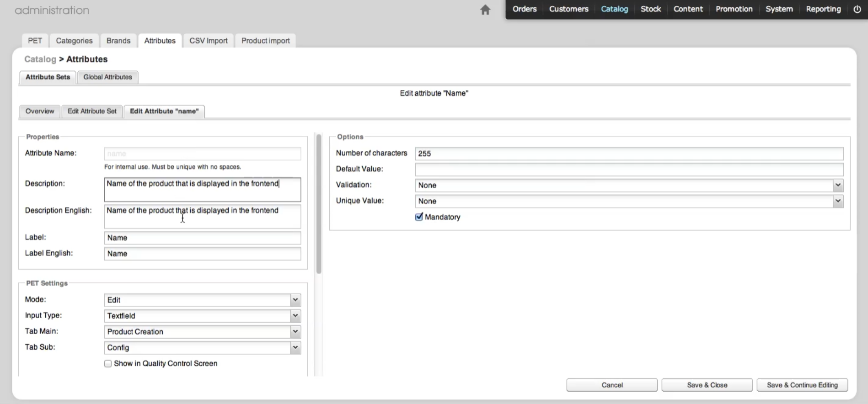Open the Input Type dropdown
This screenshot has height=404, width=868.
pyautogui.click(x=203, y=316)
